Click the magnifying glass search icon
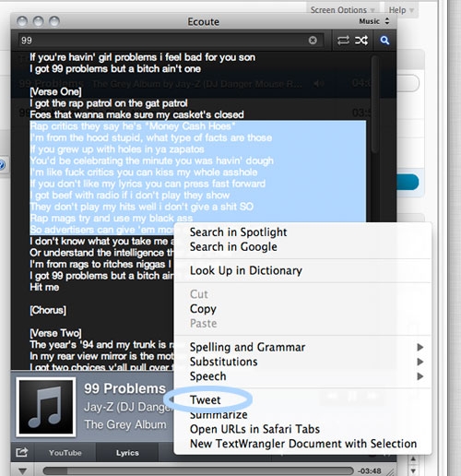Image resolution: width=461 pixels, height=476 pixels. pyautogui.click(x=384, y=41)
